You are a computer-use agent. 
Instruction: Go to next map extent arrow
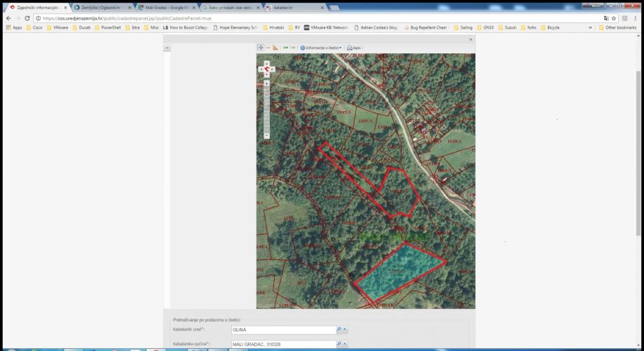293,48
